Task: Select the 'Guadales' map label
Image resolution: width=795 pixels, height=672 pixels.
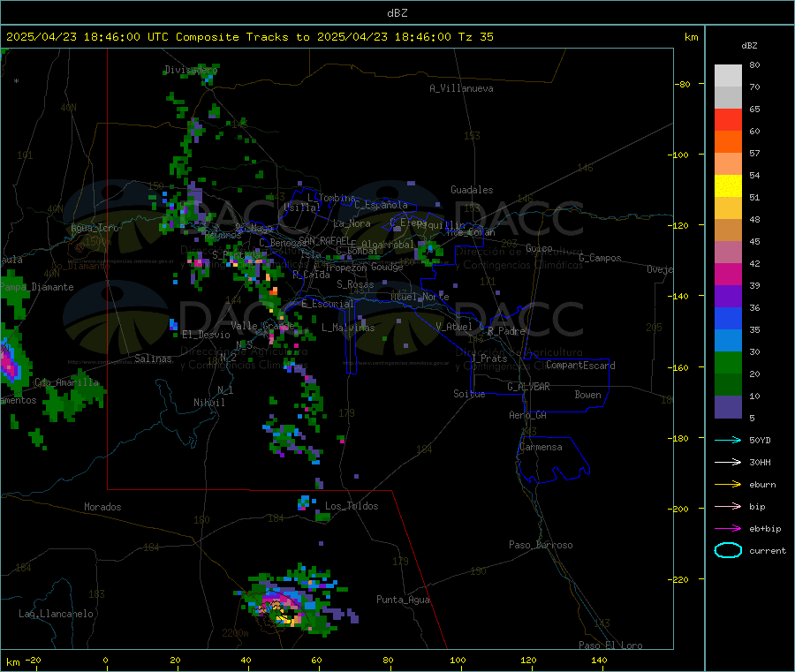Action: coord(472,190)
